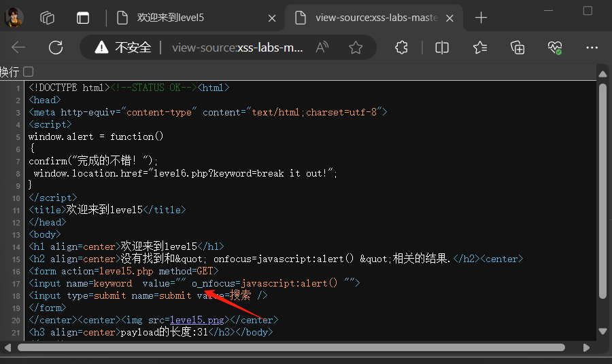
Task: Click the window.location.href text on line 8
Action: [x=88, y=173]
